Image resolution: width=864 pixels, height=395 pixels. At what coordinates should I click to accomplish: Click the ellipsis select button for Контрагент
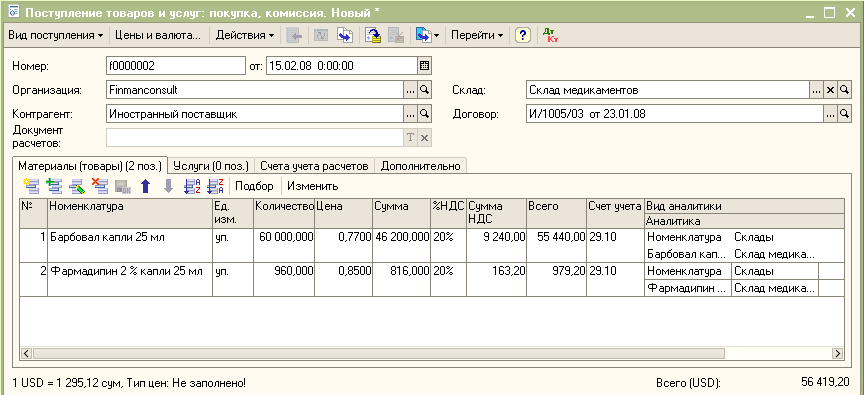pyautogui.click(x=411, y=113)
